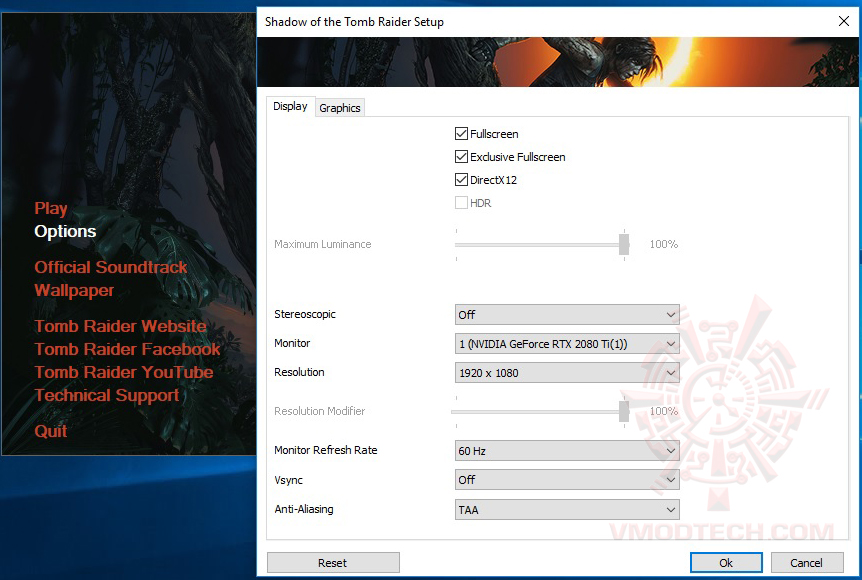Toggle the Exclusive Fullscreen checkbox

(x=461, y=157)
